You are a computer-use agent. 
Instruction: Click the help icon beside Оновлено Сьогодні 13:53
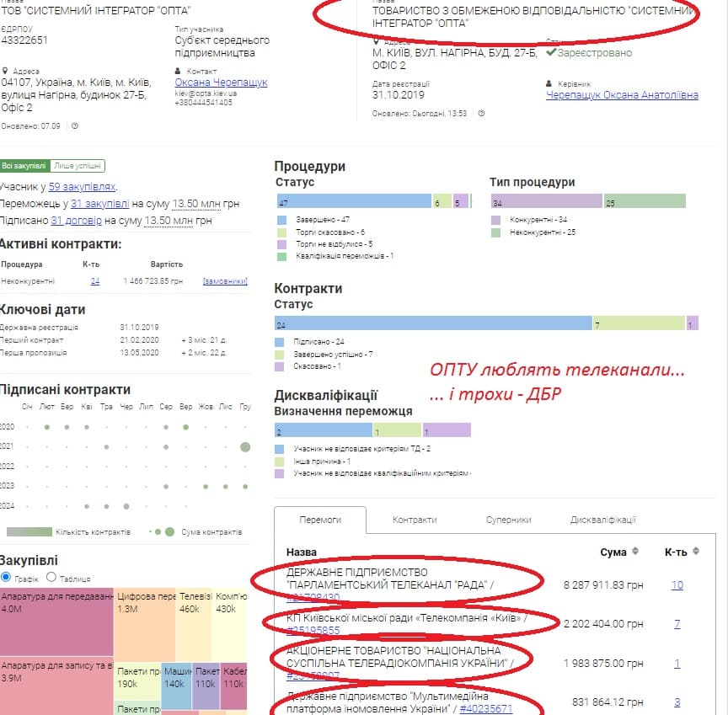coord(481,114)
